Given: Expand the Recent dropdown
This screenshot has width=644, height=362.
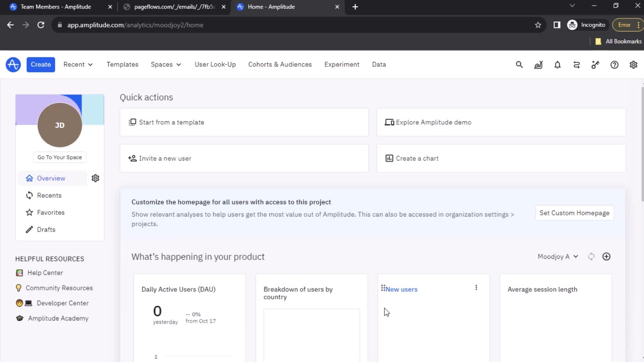Looking at the screenshot, I should 78,65.
